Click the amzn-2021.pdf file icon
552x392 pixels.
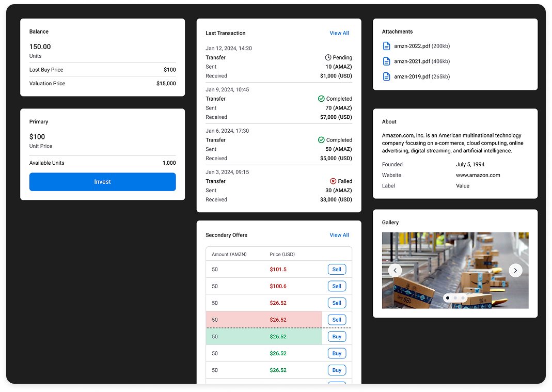[x=386, y=61]
